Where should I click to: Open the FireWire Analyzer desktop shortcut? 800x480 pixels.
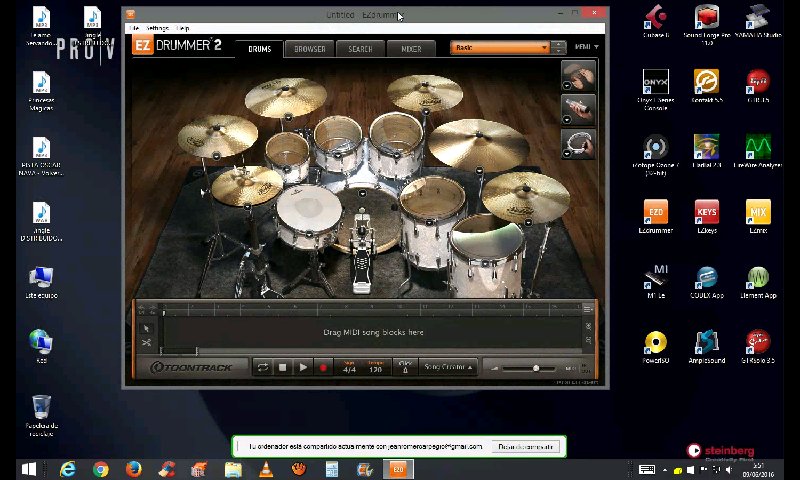click(758, 151)
